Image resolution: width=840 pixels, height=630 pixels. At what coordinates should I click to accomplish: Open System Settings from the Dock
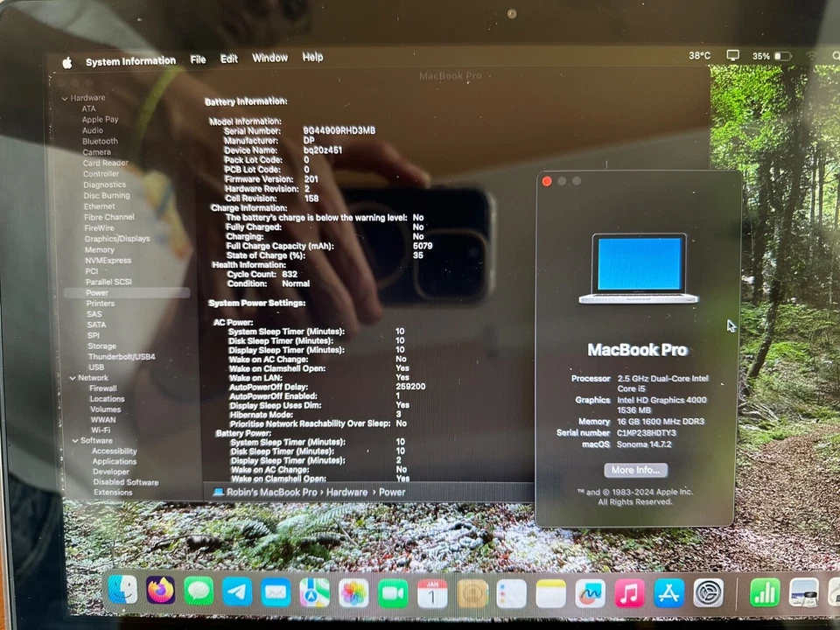point(708,593)
